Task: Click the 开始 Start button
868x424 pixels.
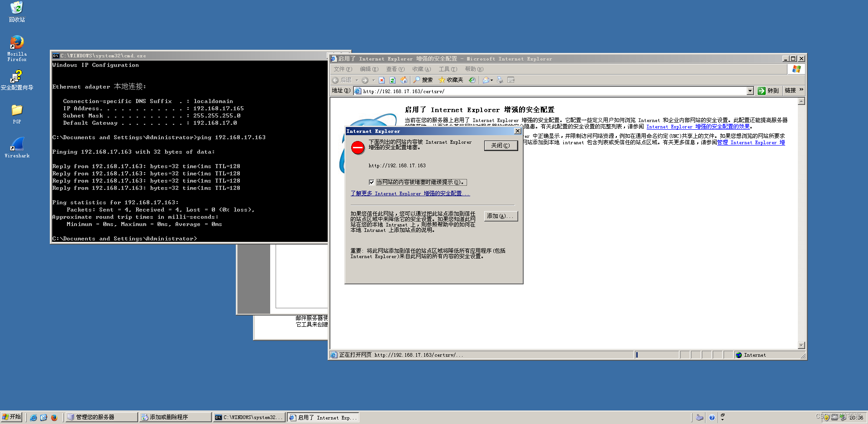Action: 11,417
